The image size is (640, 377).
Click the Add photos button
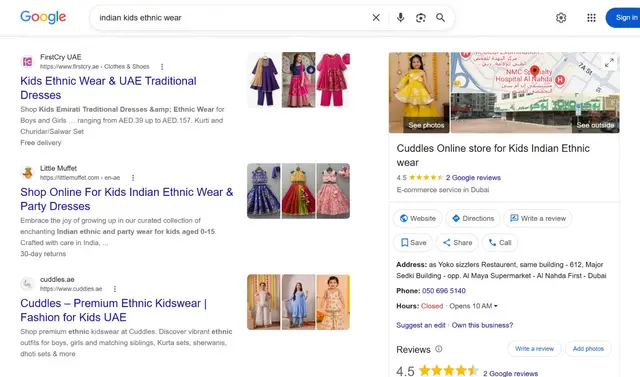click(x=588, y=348)
